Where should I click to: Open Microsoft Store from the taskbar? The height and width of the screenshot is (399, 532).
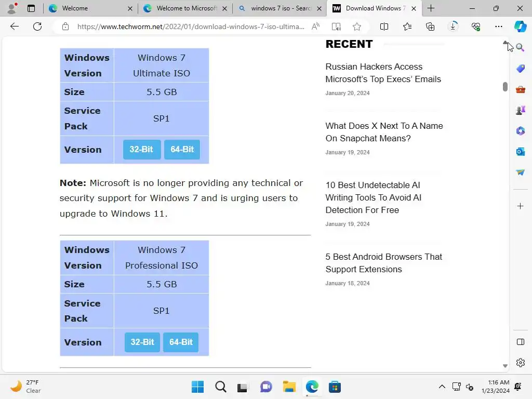[x=335, y=387]
